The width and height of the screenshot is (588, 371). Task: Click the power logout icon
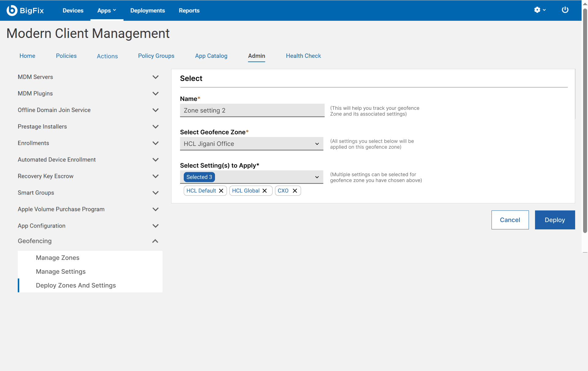(565, 10)
